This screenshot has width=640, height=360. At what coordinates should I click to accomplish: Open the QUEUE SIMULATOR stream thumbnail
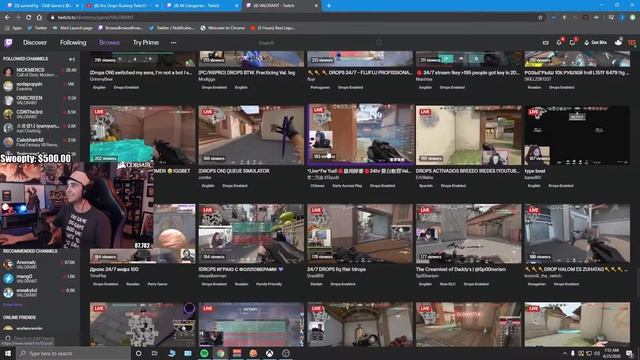click(x=251, y=135)
